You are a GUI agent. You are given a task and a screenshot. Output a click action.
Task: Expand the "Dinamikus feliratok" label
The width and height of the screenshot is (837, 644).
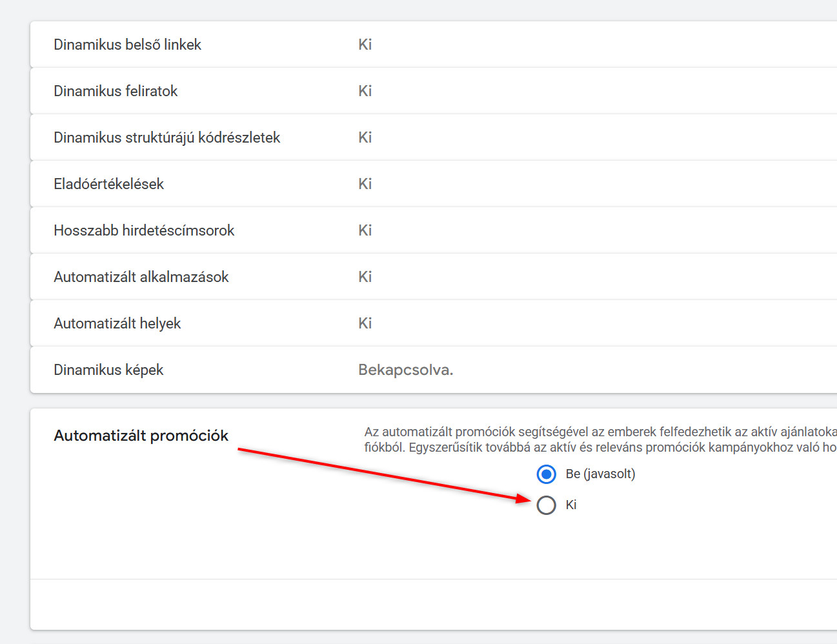pos(116,91)
